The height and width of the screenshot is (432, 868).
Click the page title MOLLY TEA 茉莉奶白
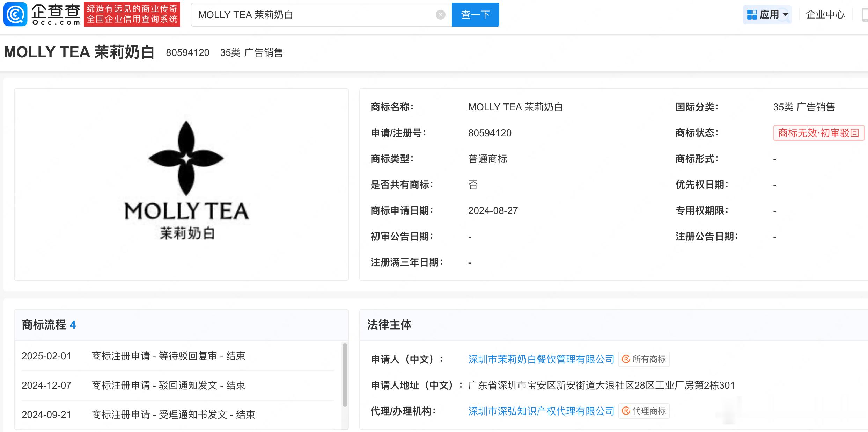coord(79,52)
